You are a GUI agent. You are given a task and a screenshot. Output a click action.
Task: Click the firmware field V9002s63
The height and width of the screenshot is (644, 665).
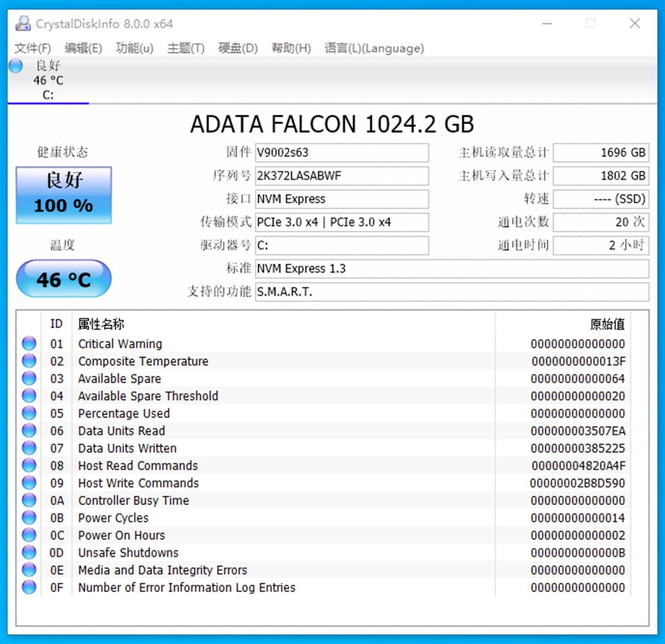pyautogui.click(x=341, y=153)
